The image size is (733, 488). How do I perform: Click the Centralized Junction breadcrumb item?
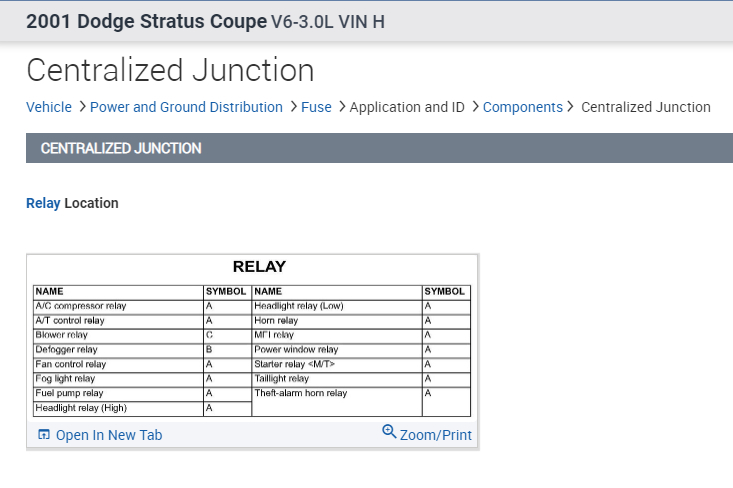[x=646, y=107]
